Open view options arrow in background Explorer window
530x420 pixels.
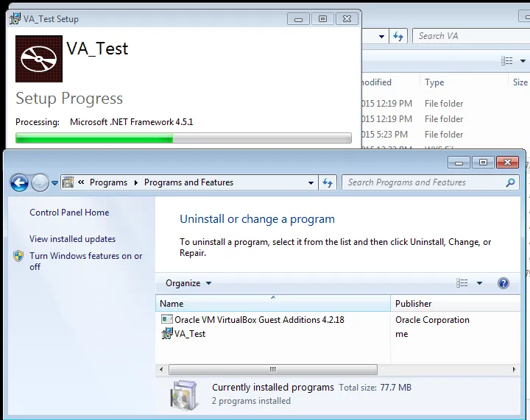point(523,61)
